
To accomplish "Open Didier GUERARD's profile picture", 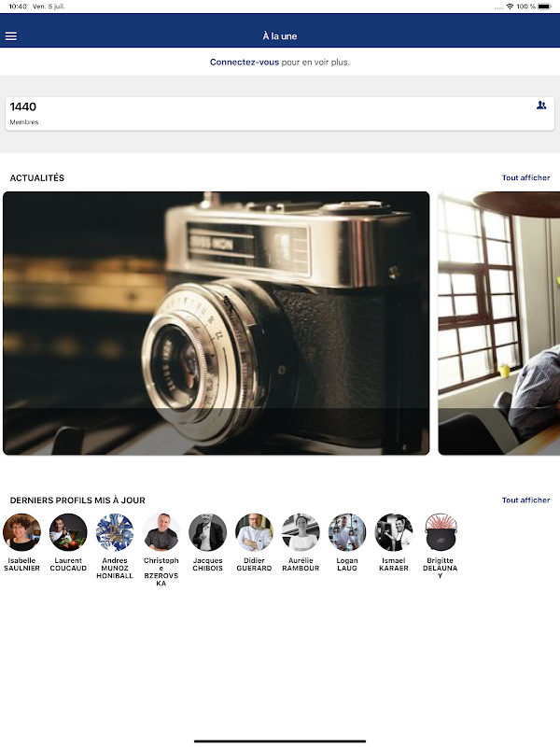I will (254, 532).
